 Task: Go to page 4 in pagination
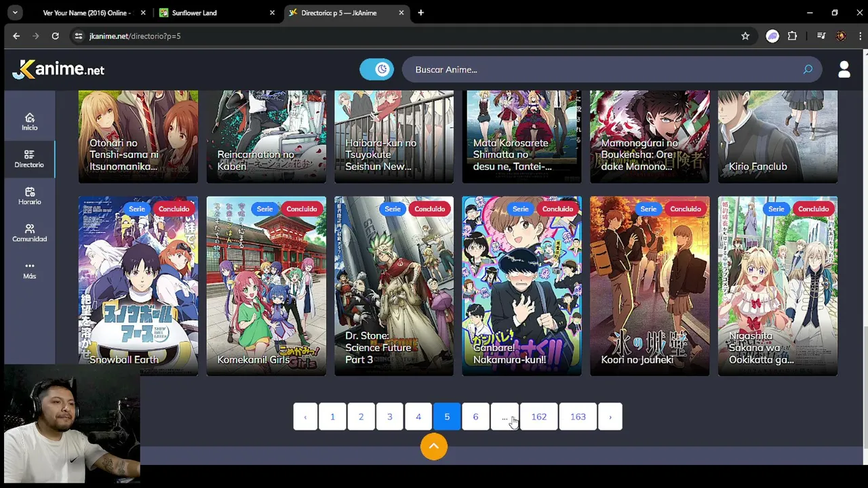tap(418, 417)
